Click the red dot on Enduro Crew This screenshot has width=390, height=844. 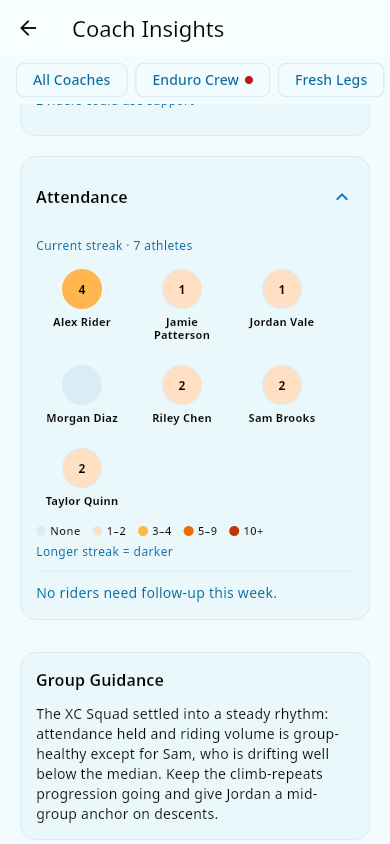pos(249,80)
